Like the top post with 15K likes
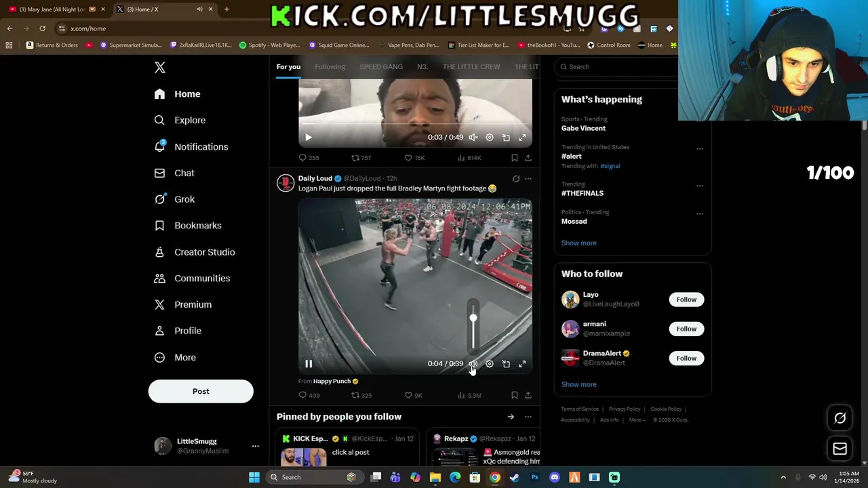The height and width of the screenshot is (488, 868). coord(414,158)
